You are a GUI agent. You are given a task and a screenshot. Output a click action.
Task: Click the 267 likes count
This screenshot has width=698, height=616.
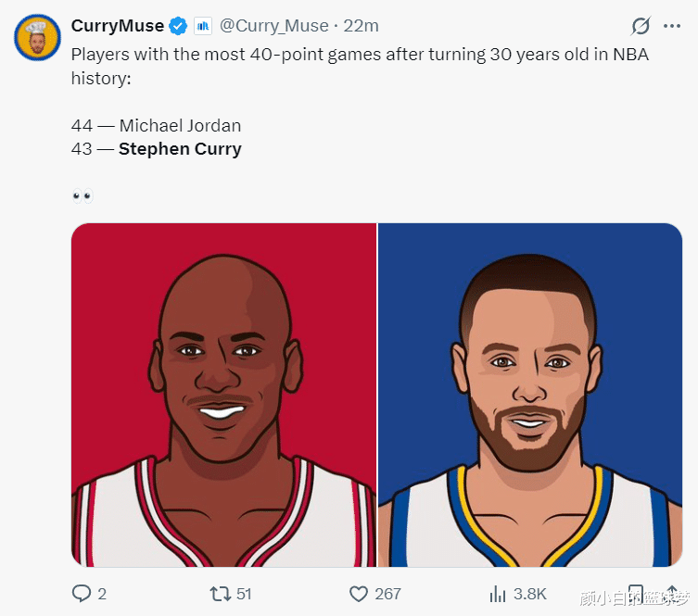pyautogui.click(x=387, y=594)
